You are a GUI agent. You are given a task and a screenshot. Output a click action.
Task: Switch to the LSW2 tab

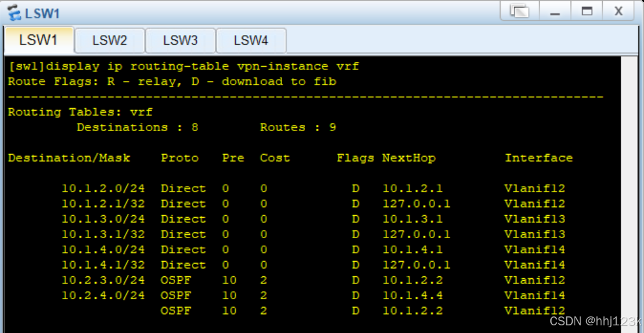110,41
